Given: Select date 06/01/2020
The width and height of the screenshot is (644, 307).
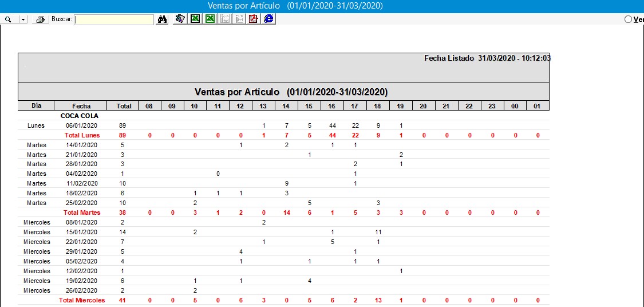Looking at the screenshot, I should pyautogui.click(x=82, y=125).
